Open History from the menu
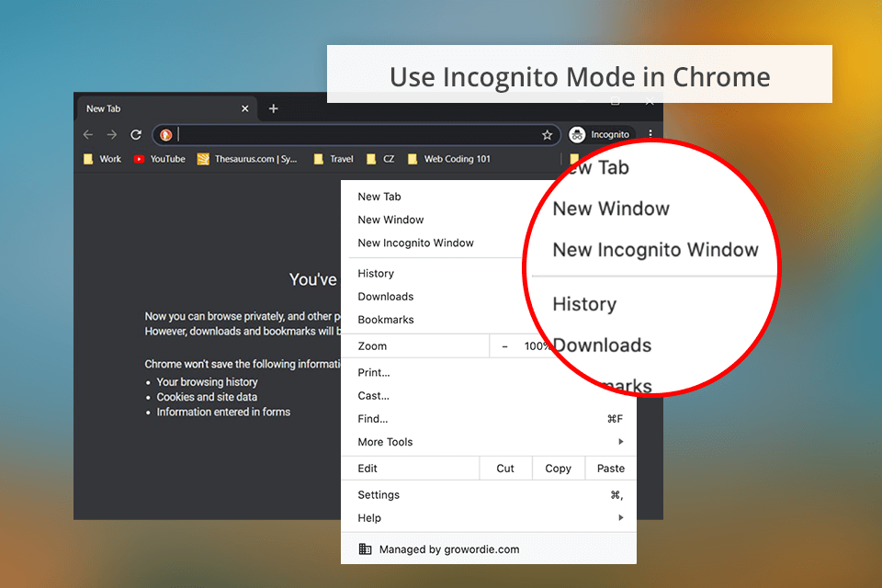 point(376,273)
